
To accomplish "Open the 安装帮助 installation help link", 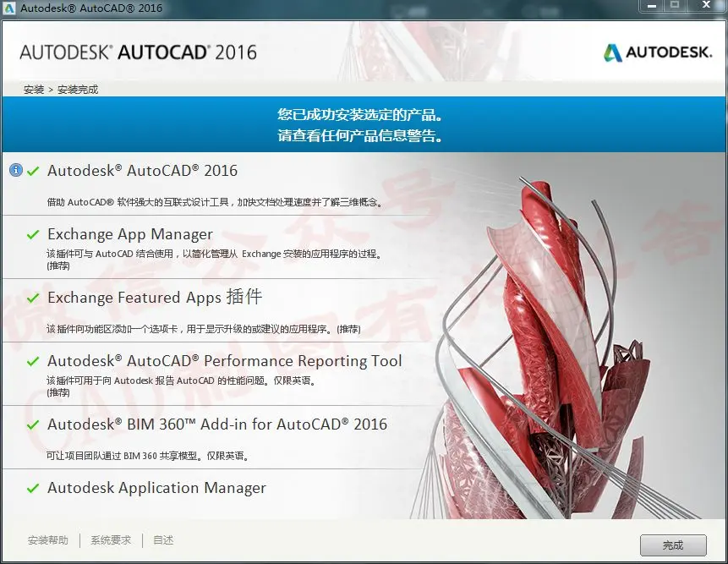I will 48,539.
